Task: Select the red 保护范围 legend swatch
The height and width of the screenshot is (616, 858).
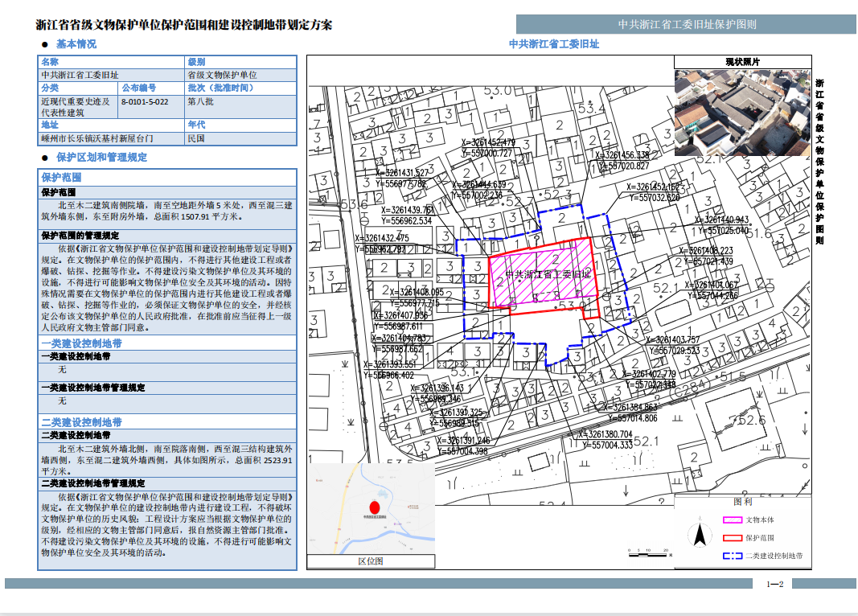Action: 732,538
